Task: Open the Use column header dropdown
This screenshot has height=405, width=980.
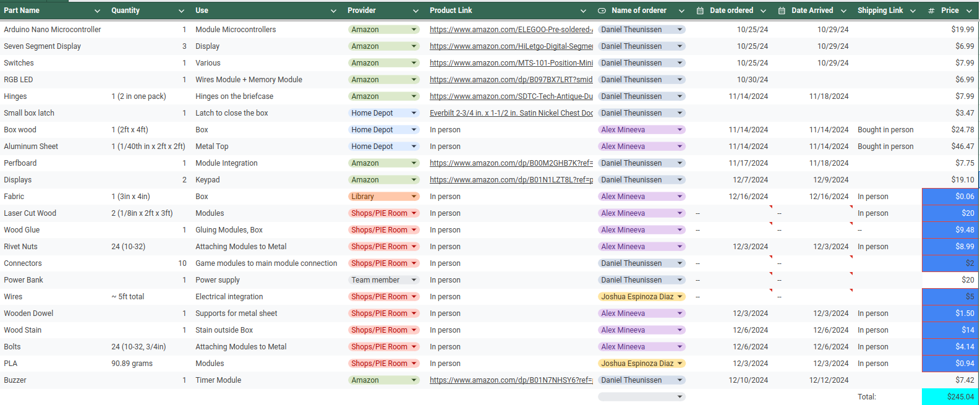Action: 333,11
